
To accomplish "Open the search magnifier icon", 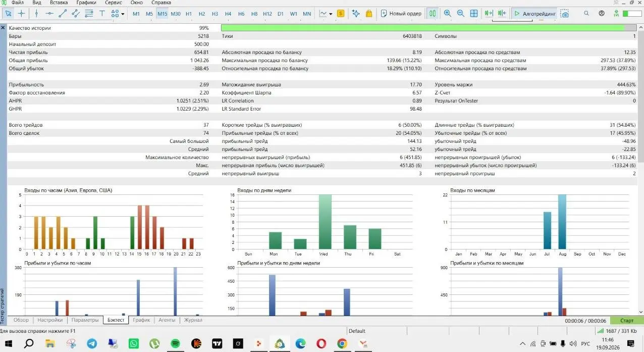I will click(x=586, y=13).
